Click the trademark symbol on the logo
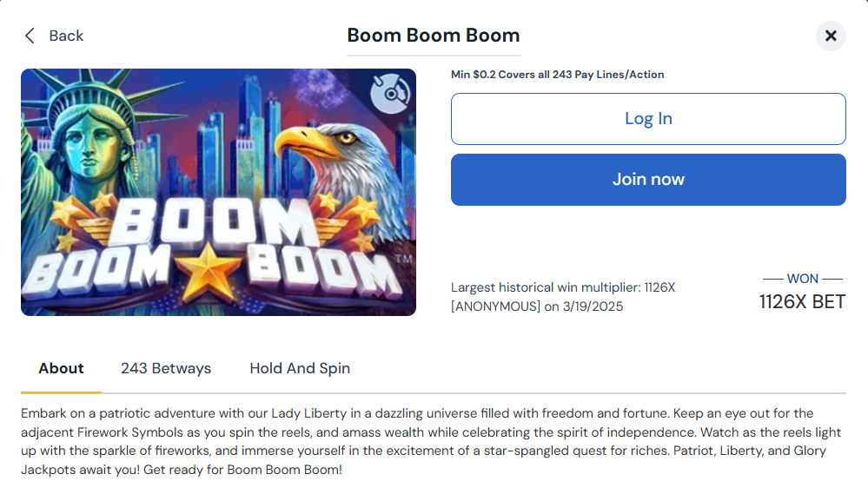Image resolution: width=868 pixels, height=494 pixels. [402, 260]
